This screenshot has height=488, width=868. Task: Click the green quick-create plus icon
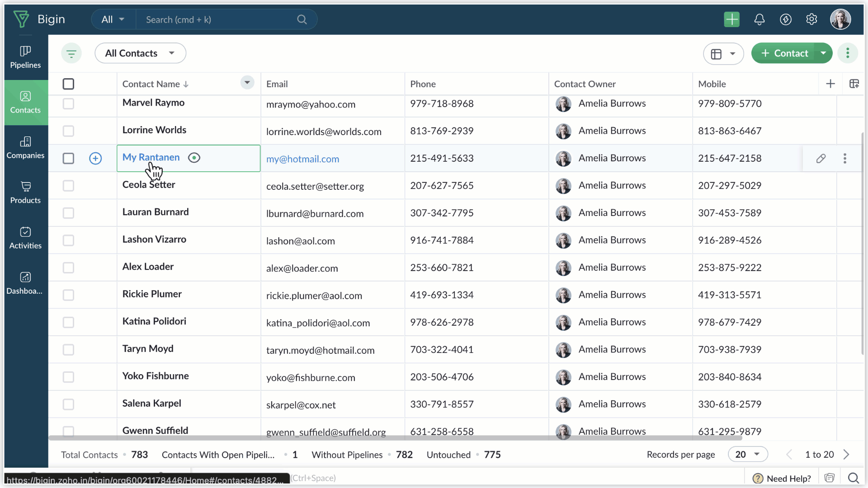tap(731, 19)
